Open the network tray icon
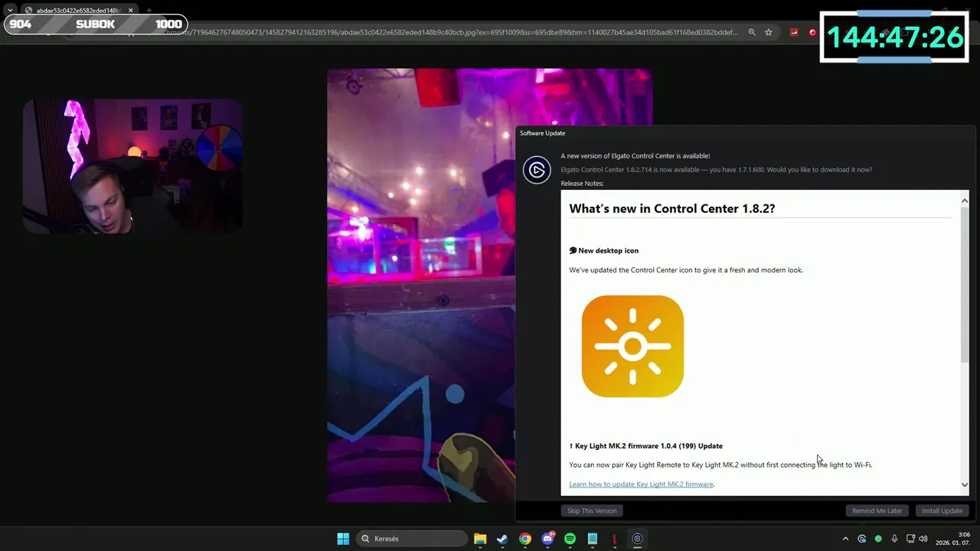Image resolution: width=980 pixels, height=551 pixels. pos(910,539)
